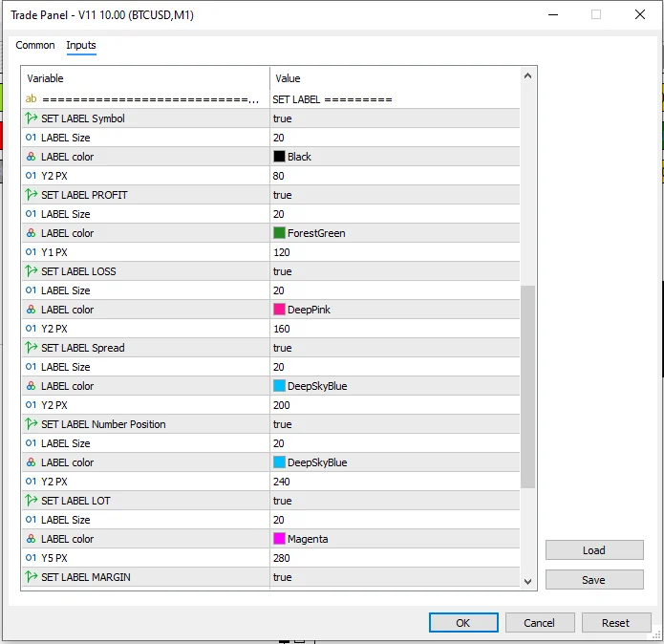Toggle the SET LABEL Symbol true value

click(395, 118)
